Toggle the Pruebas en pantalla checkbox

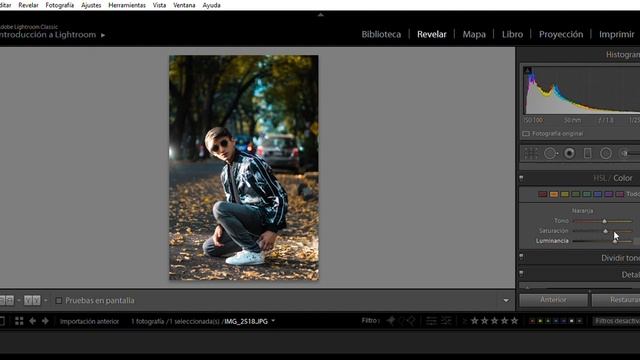59,300
